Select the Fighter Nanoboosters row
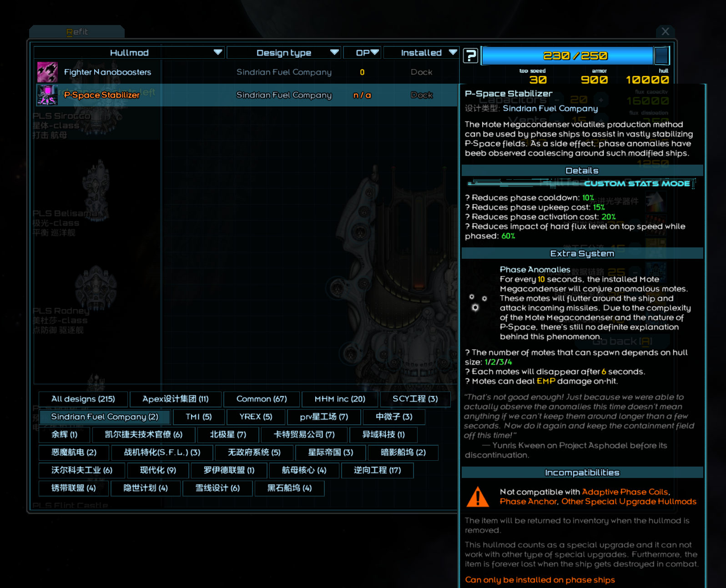The height and width of the screenshot is (588, 726). (246, 72)
